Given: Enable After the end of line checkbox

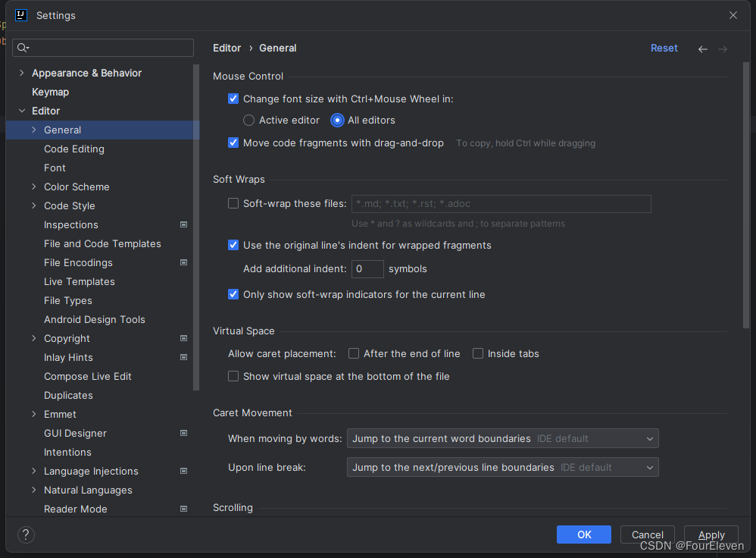Looking at the screenshot, I should point(354,354).
